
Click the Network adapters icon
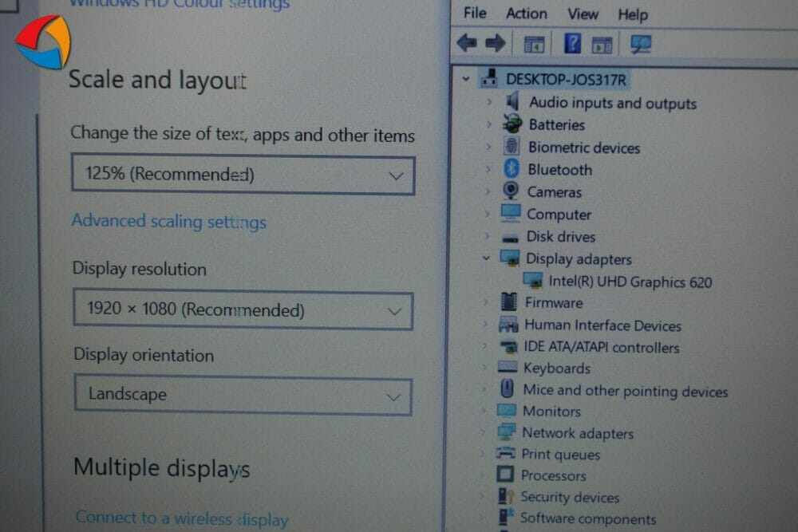click(507, 432)
